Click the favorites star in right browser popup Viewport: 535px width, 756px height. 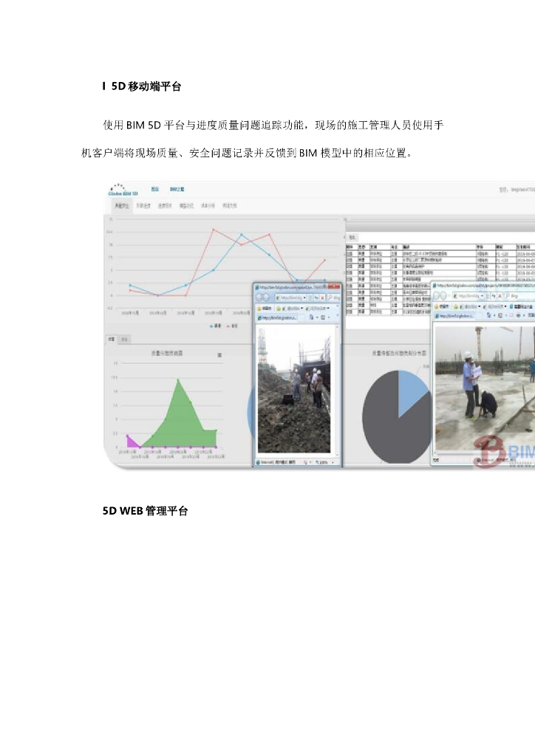coord(437,305)
